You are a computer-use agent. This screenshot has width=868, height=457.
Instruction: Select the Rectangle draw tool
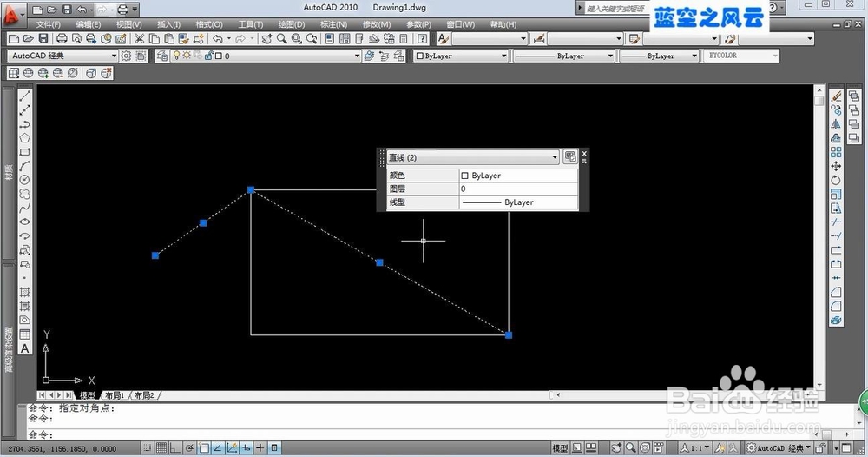[x=25, y=152]
